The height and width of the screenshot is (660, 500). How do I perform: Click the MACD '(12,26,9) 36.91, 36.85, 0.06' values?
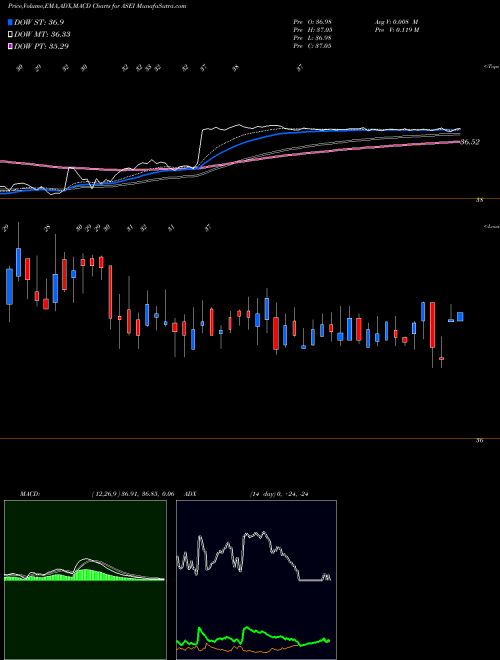tap(133, 494)
